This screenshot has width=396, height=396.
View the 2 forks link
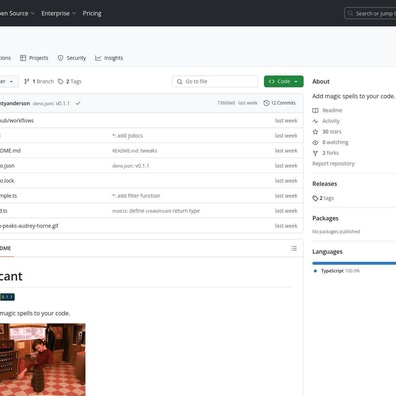click(x=331, y=153)
